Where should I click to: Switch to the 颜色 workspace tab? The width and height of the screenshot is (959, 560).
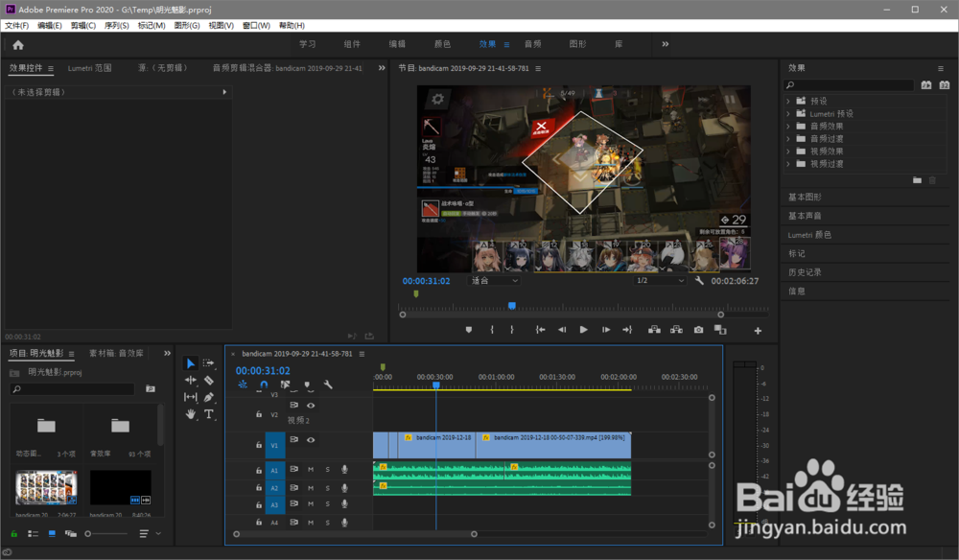tap(442, 44)
